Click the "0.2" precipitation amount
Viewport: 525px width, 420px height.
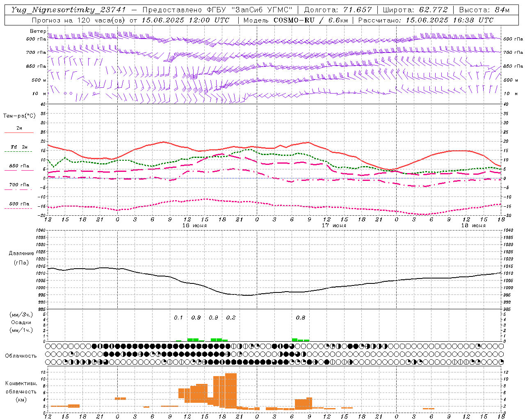coord(231,317)
